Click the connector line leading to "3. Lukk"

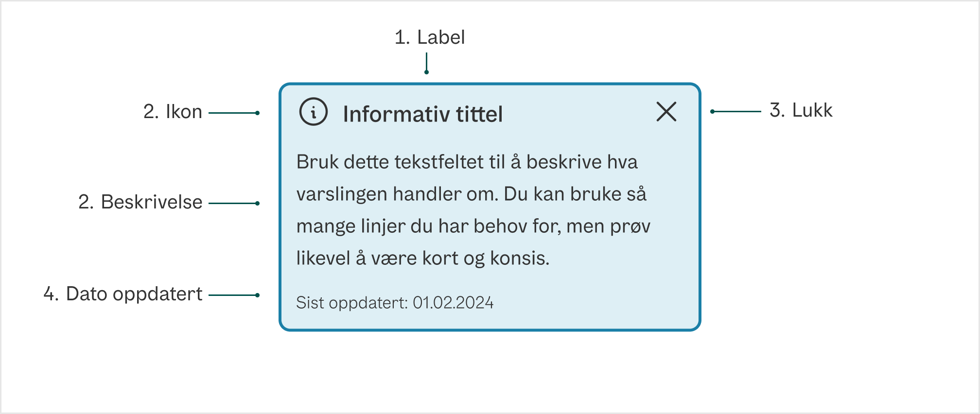(x=739, y=111)
